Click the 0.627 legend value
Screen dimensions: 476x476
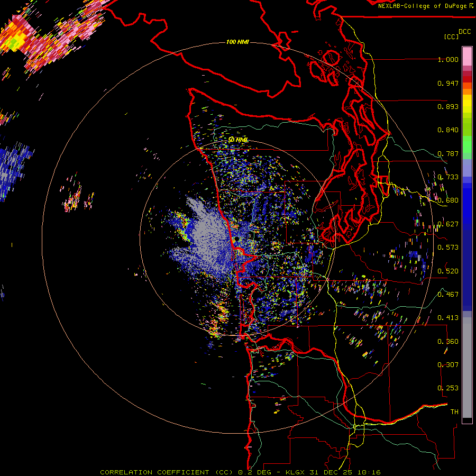448,224
